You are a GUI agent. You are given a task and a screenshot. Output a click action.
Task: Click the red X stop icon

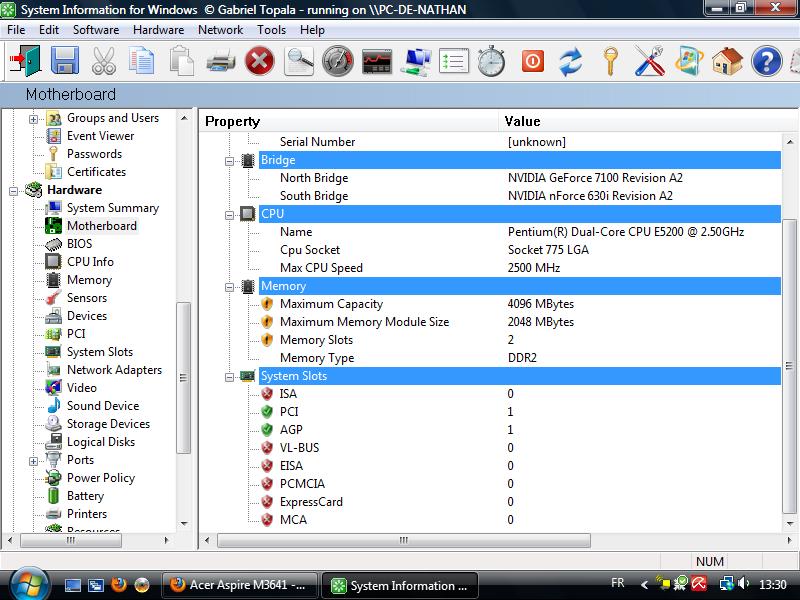point(260,61)
